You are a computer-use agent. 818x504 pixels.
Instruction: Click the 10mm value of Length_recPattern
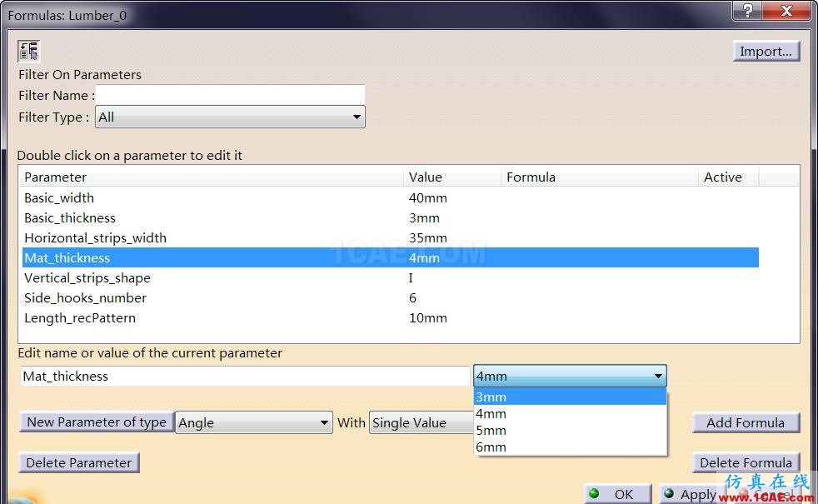(428, 317)
